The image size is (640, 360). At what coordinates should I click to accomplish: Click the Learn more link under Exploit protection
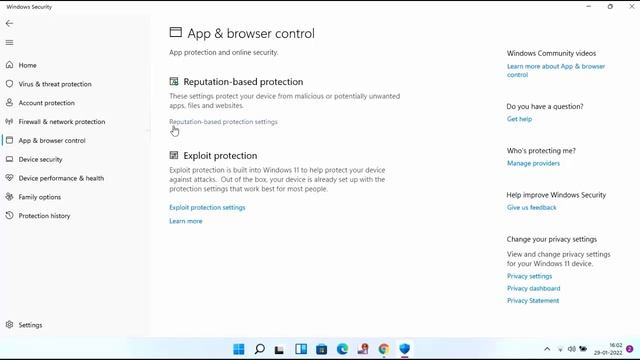[186, 221]
